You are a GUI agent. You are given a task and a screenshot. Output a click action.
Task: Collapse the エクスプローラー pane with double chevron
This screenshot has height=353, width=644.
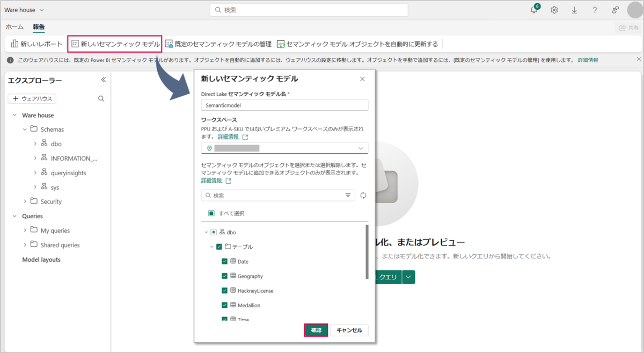[104, 80]
